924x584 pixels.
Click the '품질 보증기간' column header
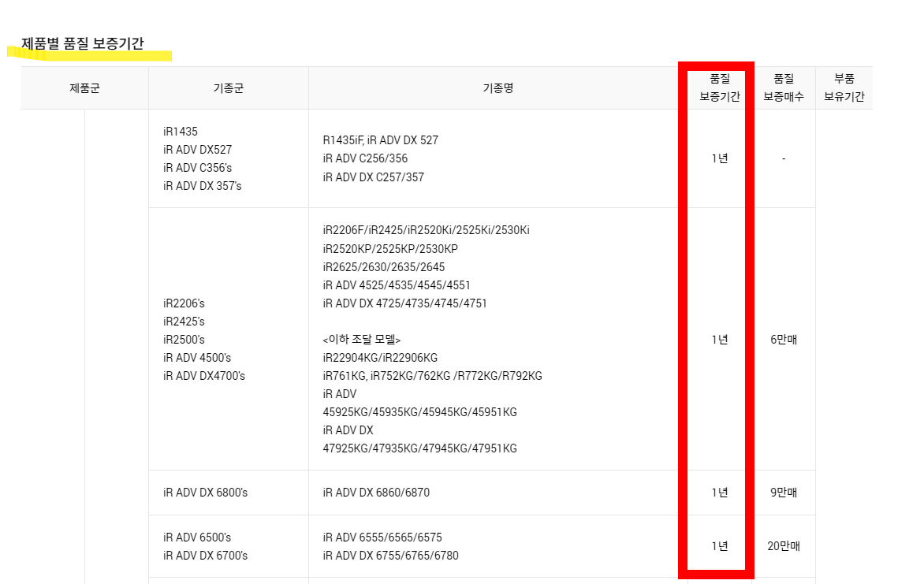pos(720,87)
